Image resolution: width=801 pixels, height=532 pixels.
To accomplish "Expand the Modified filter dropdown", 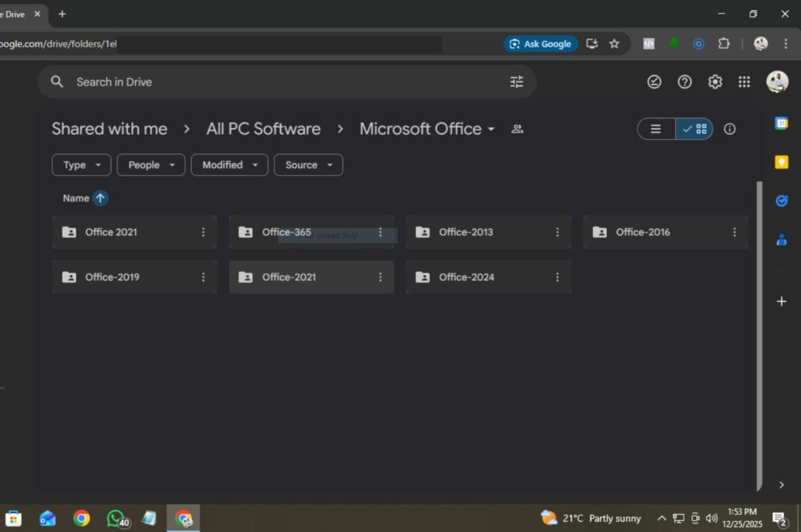I will [x=229, y=165].
